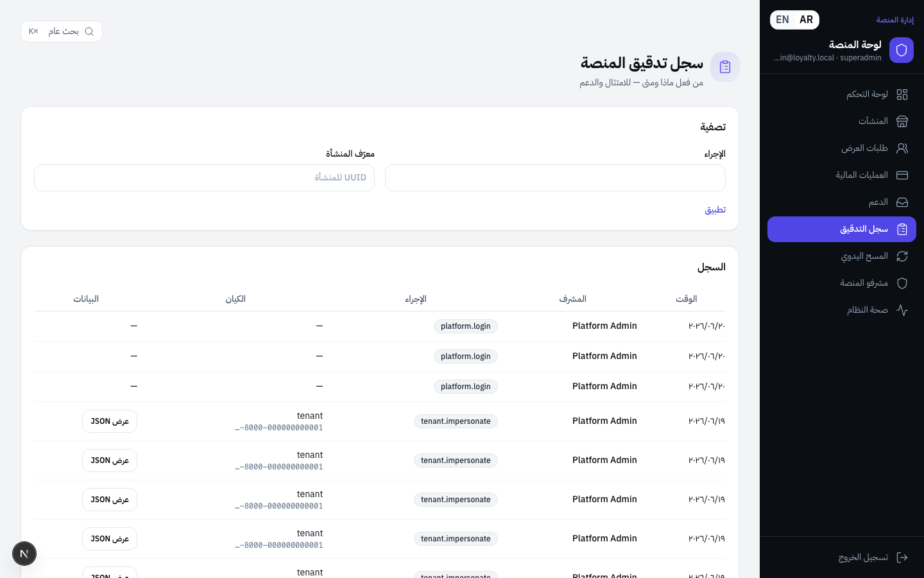Click the page header clipboard icon
The width and height of the screenshot is (924, 578).
coord(725,67)
